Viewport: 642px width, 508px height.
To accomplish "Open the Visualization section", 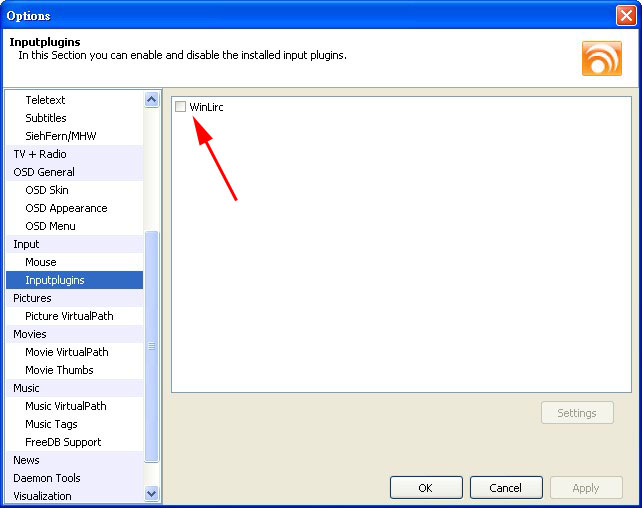I will (x=42, y=496).
